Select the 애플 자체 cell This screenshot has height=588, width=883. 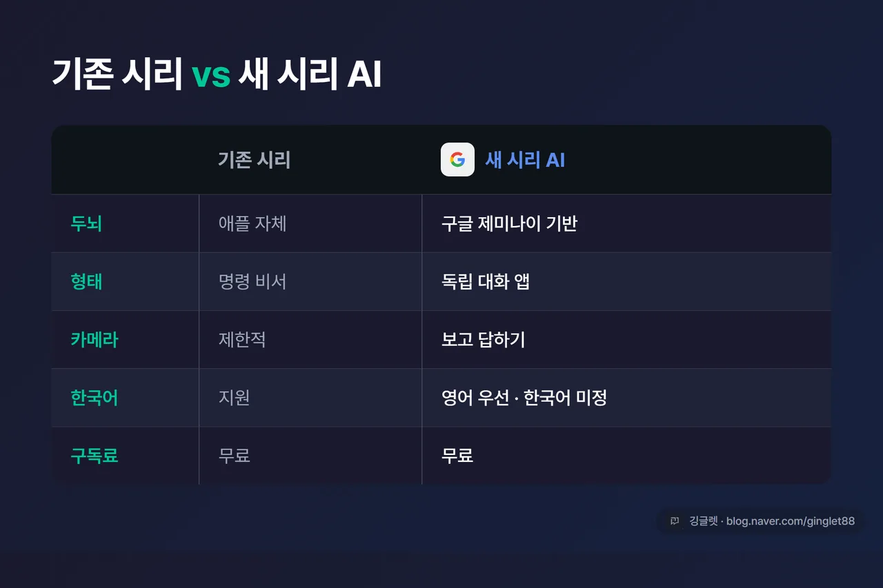pyautogui.click(x=252, y=223)
